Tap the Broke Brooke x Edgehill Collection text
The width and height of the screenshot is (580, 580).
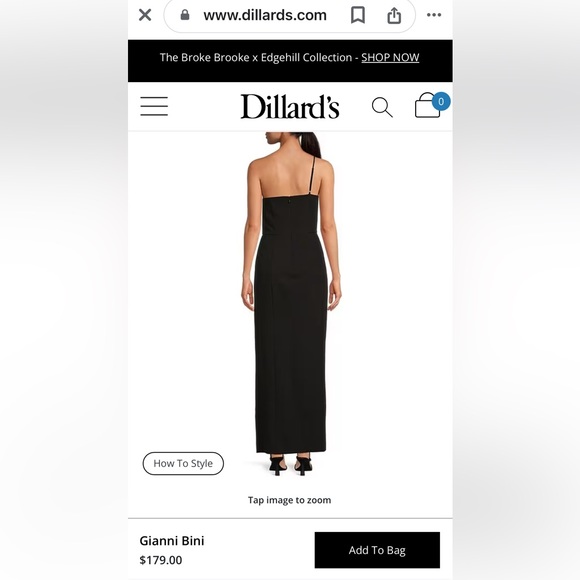click(x=256, y=57)
